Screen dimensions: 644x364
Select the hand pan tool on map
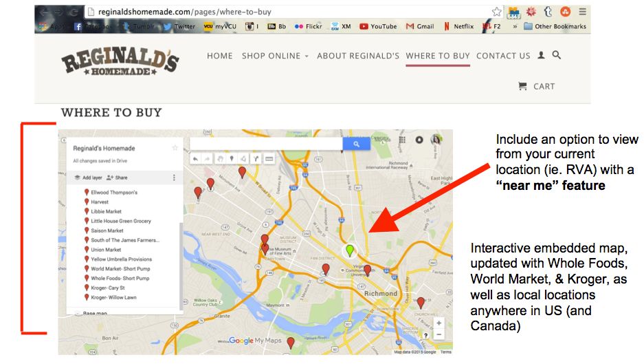pos(220,159)
